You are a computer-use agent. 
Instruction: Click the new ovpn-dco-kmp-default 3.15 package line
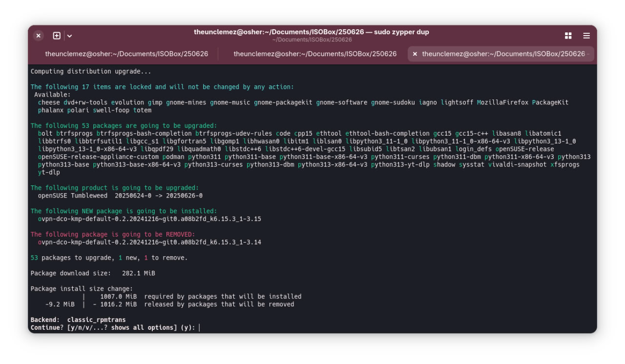tap(149, 219)
